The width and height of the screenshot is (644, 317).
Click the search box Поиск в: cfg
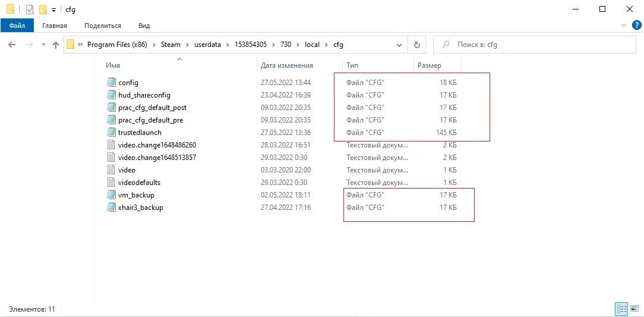click(534, 45)
